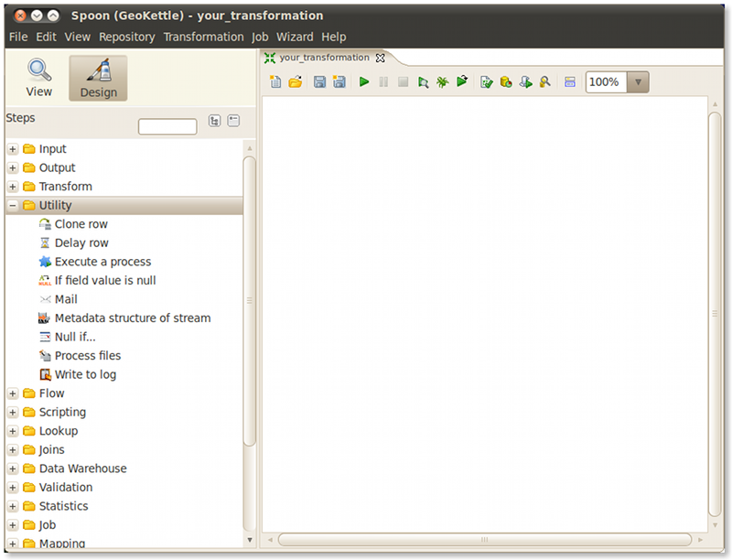Open the 100% zoom dropdown arrow
The width and height of the screenshot is (732, 560).
click(638, 82)
